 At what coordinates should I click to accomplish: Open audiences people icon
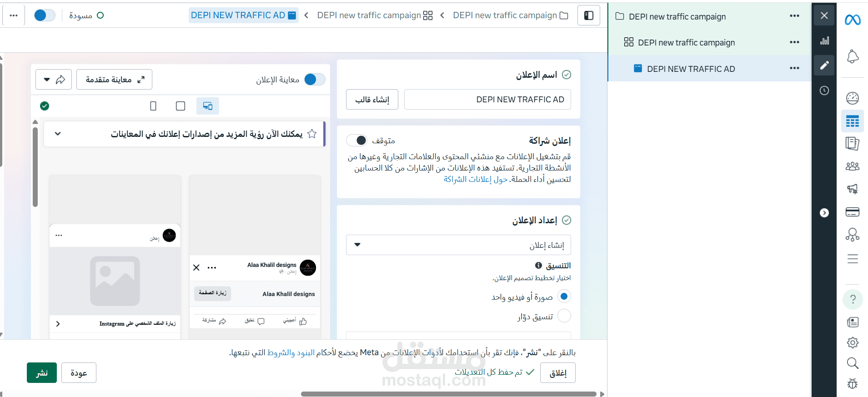[x=853, y=166]
